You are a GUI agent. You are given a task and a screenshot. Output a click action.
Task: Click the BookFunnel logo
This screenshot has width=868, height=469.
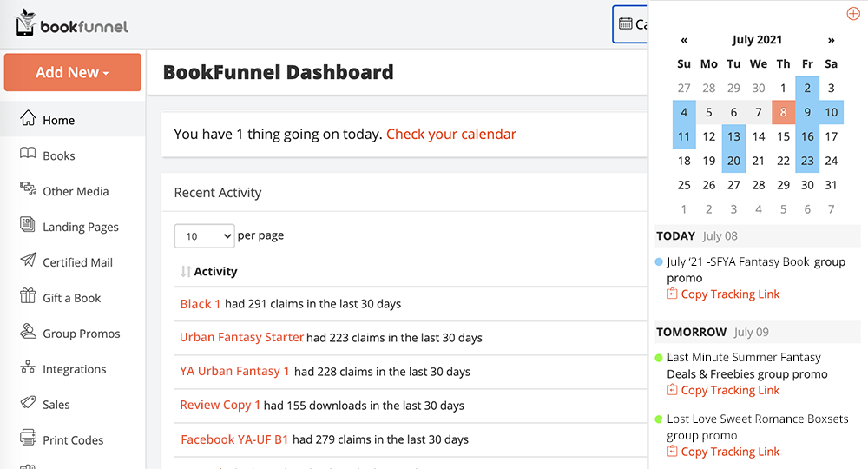click(71, 23)
